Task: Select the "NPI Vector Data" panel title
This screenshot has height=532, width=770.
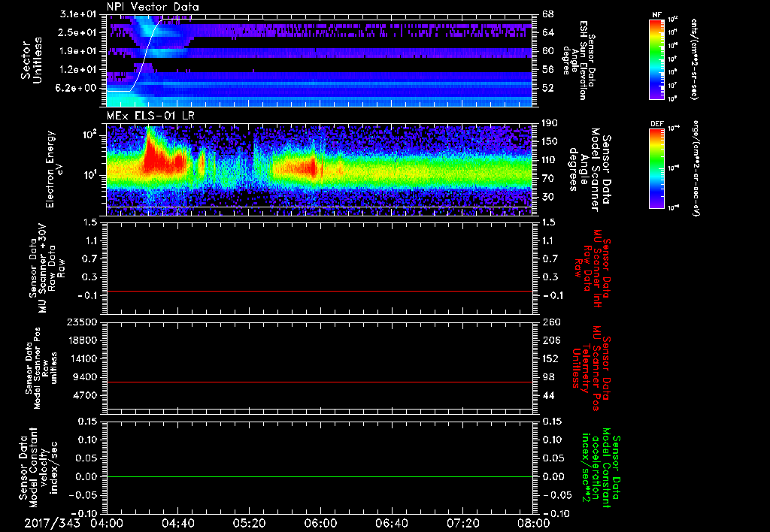Action: [x=153, y=7]
